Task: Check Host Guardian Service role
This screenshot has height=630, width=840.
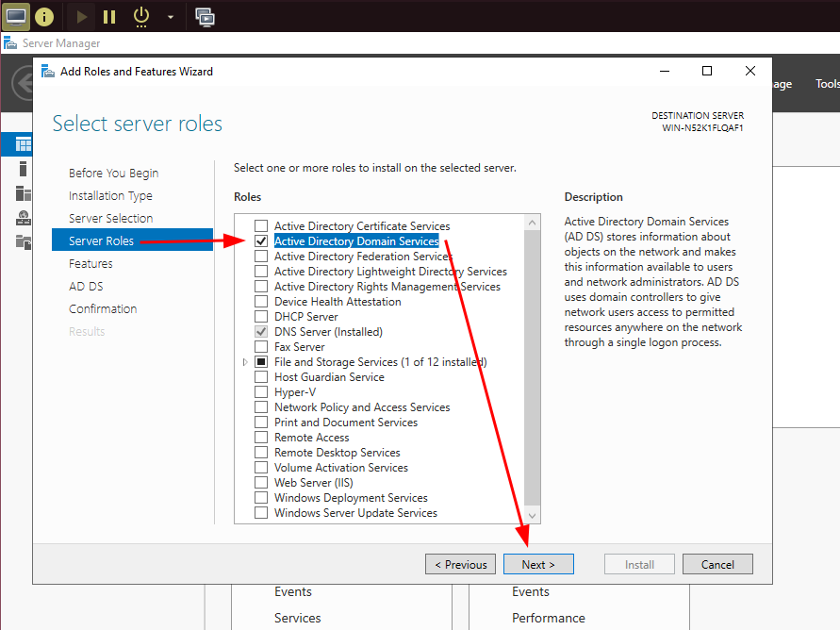Action: click(x=261, y=377)
